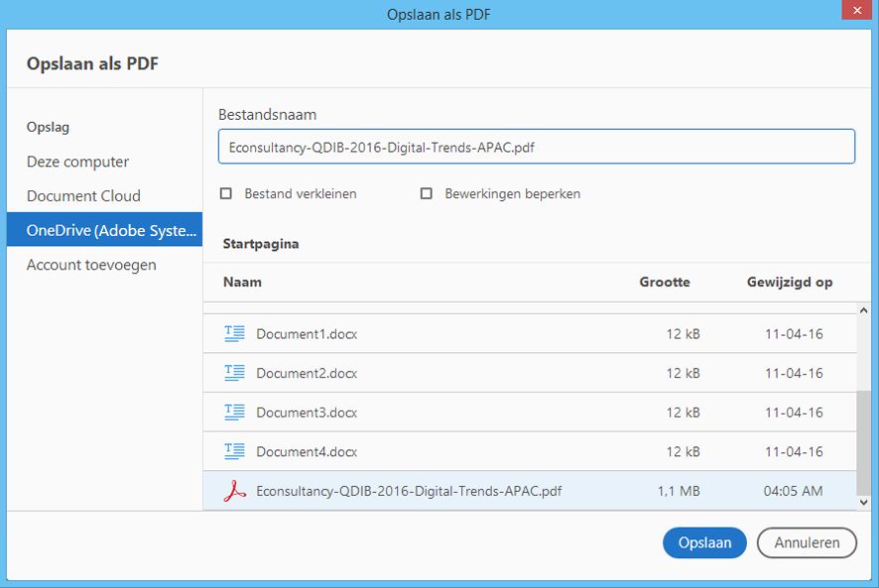
Task: Click the Document3.docx file icon
Action: [234, 412]
